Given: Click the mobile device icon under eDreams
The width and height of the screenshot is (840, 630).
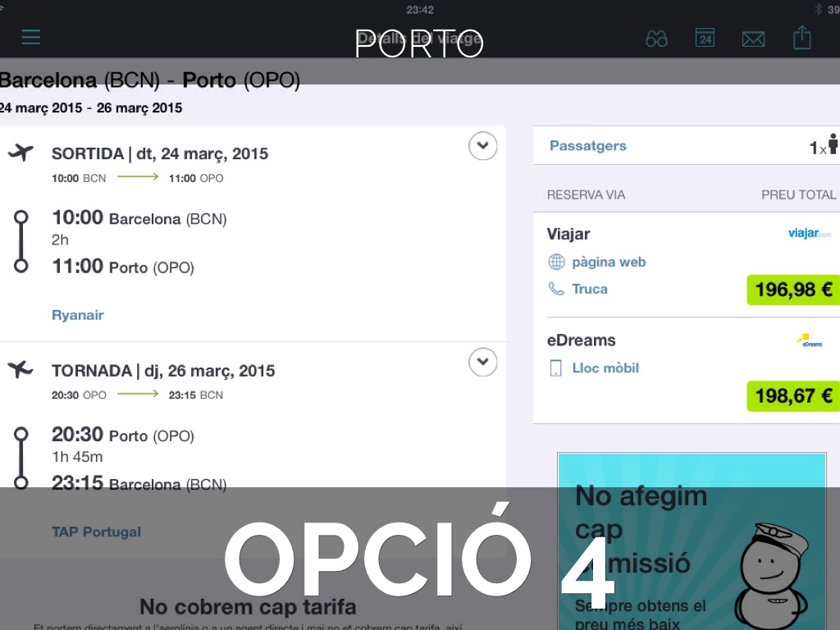Looking at the screenshot, I should click(x=556, y=367).
